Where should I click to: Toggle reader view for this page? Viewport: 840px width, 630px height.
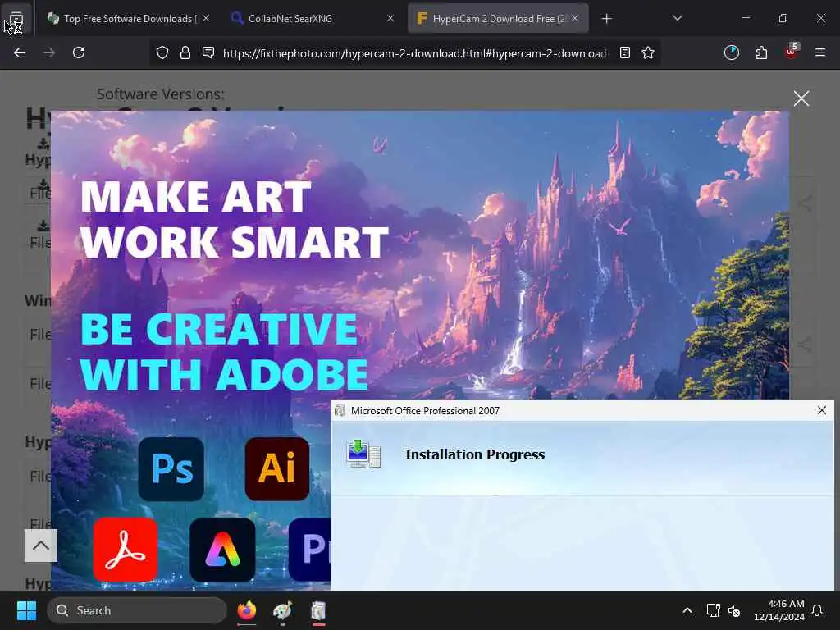pyautogui.click(x=624, y=52)
